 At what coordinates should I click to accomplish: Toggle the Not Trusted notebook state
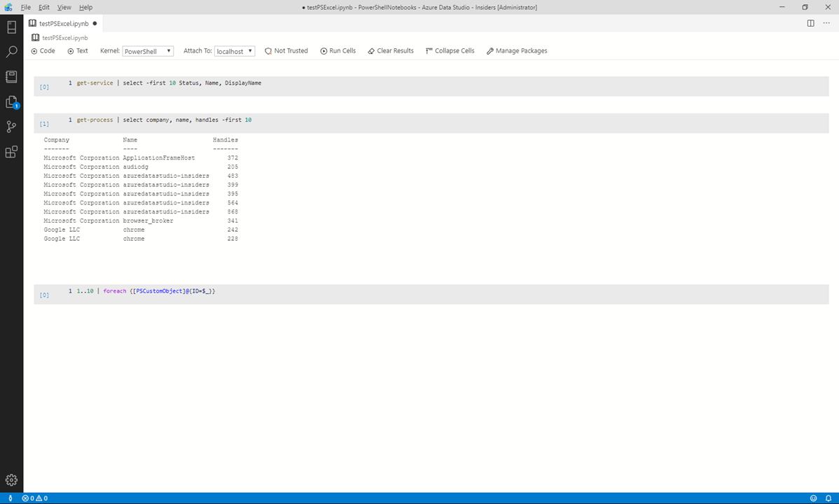click(x=286, y=51)
